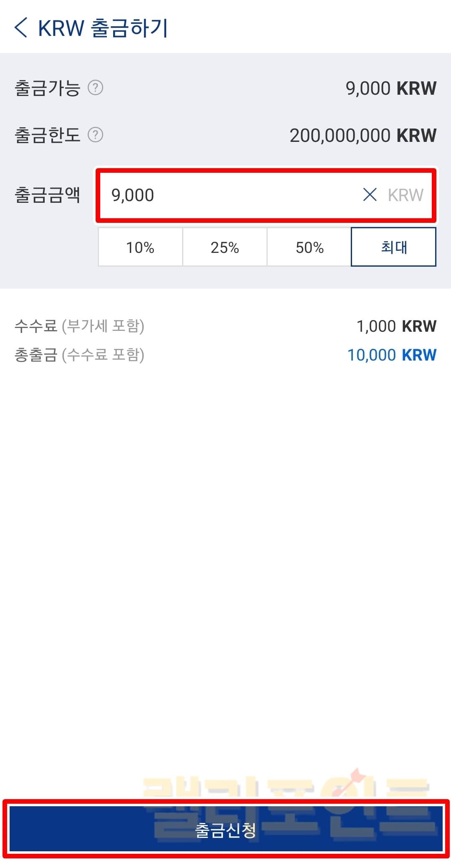Screen dimensions: 451x868
Task: Clear the amount with the X icon
Action: (370, 194)
